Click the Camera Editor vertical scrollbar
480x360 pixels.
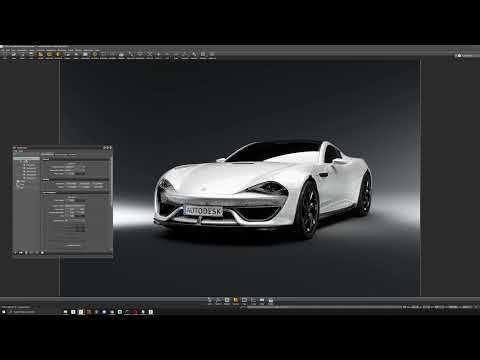coord(111,182)
